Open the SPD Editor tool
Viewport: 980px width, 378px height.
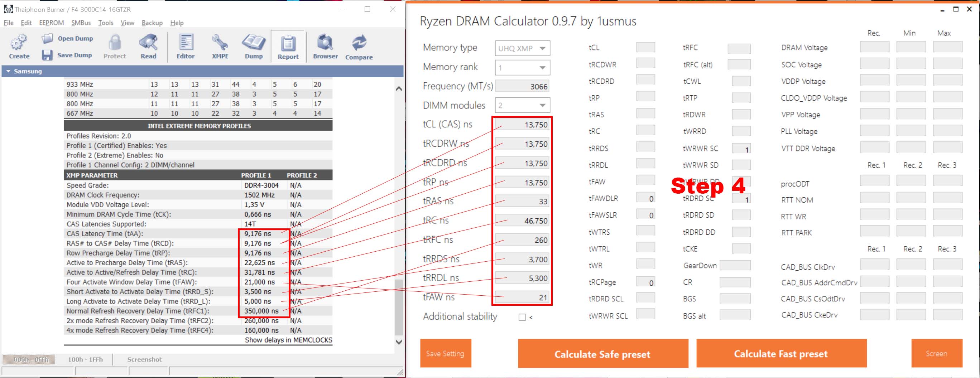(x=186, y=47)
